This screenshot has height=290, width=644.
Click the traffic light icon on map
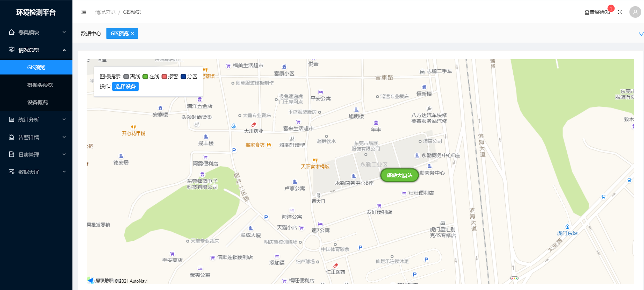[514, 278]
